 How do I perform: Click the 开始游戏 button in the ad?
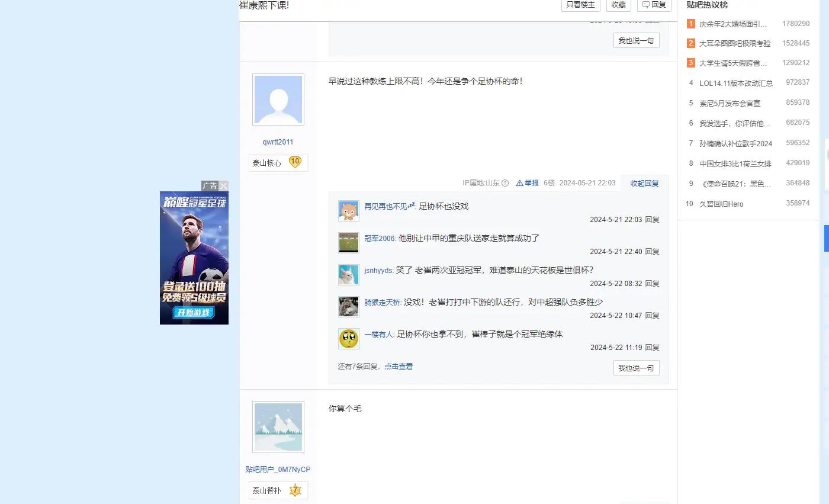(194, 313)
